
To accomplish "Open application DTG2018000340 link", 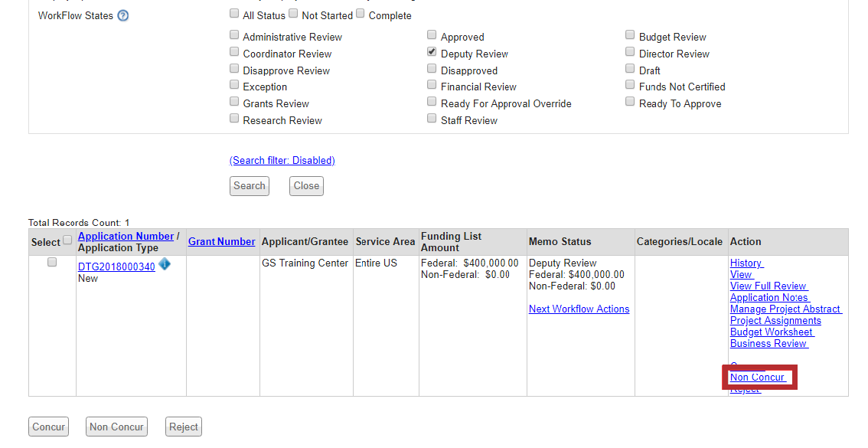I will coord(116,267).
